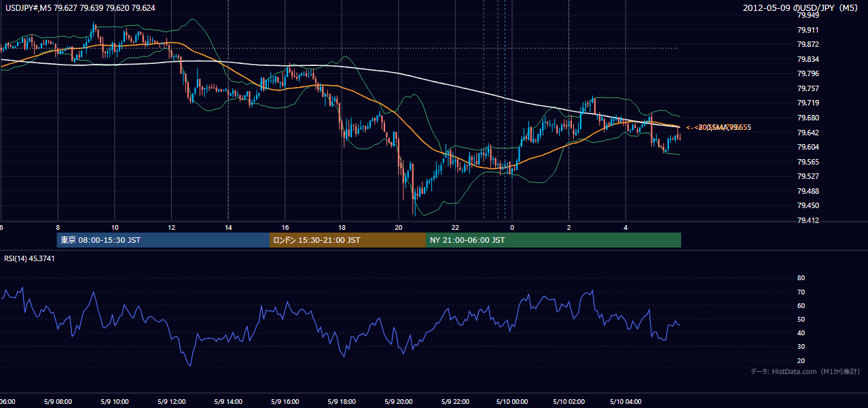Click hour tick 18 under the price chart
868x408 pixels.
[342, 227]
